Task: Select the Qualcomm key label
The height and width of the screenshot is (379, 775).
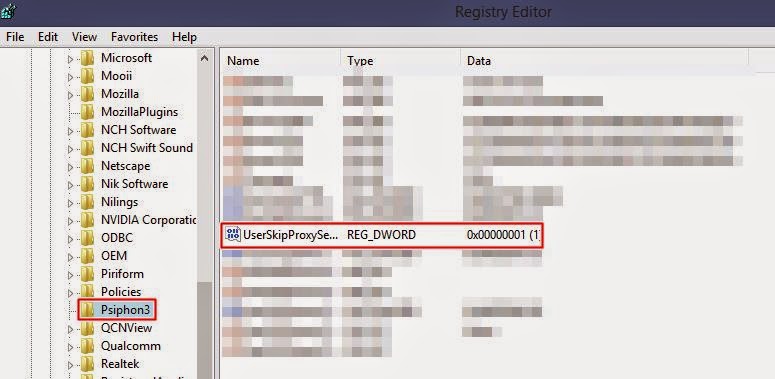Action: click(130, 346)
